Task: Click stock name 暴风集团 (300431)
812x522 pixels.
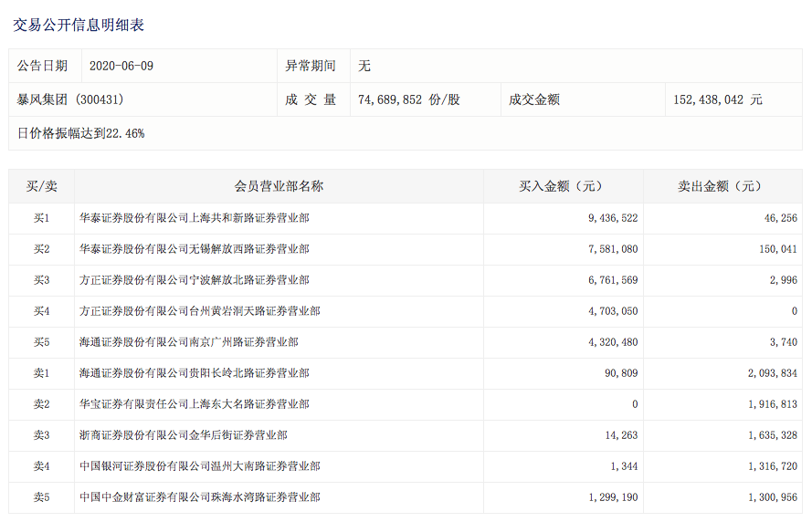Action: [x=70, y=99]
